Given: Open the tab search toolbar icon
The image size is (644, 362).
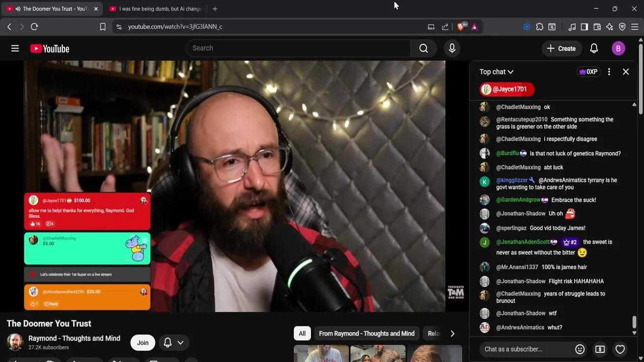Looking at the screenshot, I should tap(552, 27).
